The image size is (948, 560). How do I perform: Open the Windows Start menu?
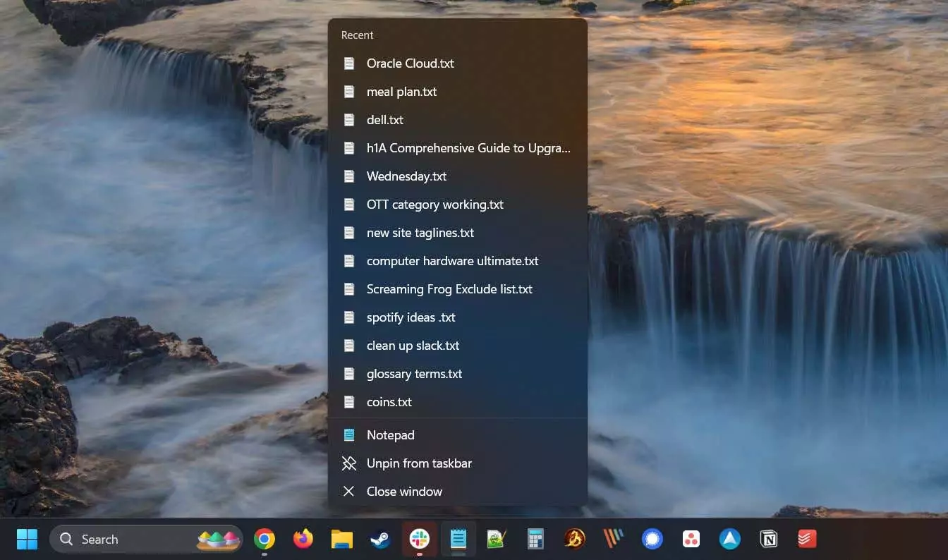27,540
